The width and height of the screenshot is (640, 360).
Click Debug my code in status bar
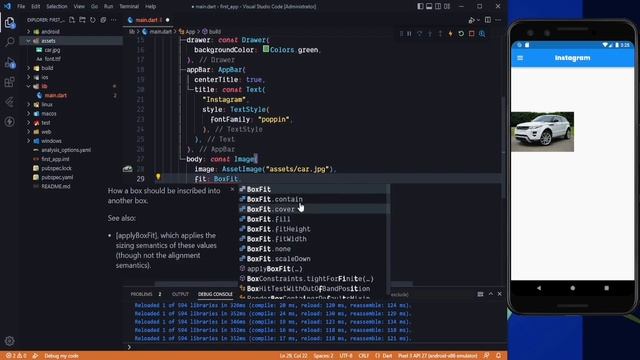click(61, 356)
